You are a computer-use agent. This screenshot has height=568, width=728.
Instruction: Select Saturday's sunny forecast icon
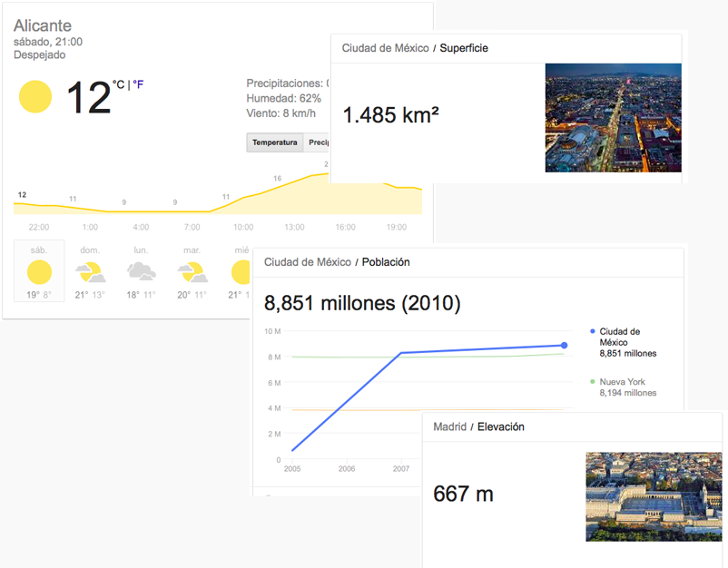pyautogui.click(x=39, y=271)
